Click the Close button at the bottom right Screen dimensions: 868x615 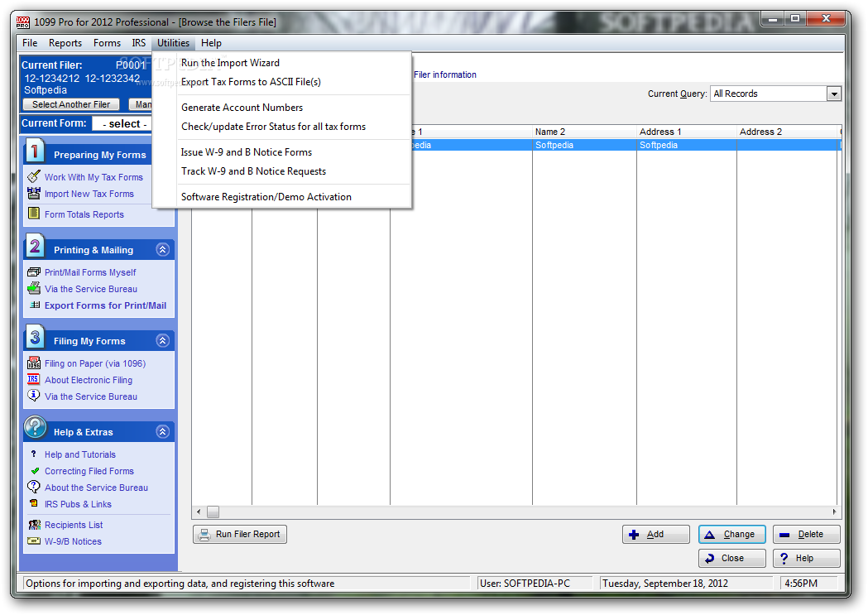(731, 558)
